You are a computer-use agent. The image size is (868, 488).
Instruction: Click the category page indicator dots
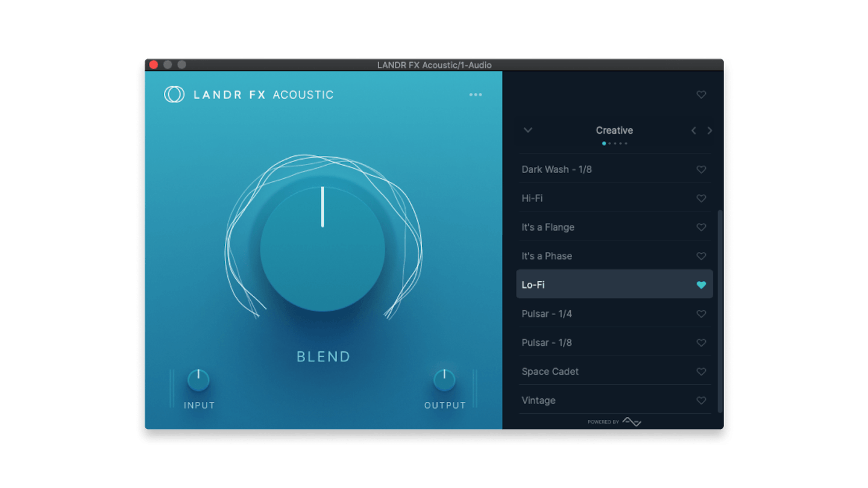click(x=615, y=143)
